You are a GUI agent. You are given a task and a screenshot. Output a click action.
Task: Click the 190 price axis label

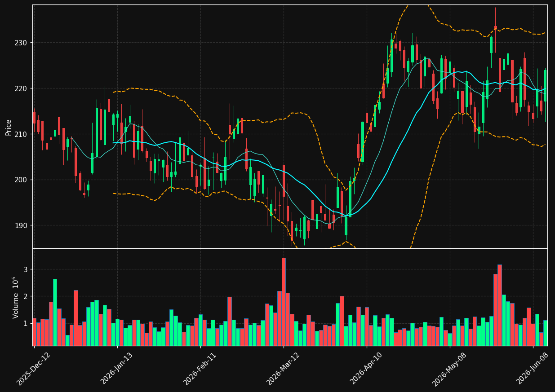click(21, 225)
